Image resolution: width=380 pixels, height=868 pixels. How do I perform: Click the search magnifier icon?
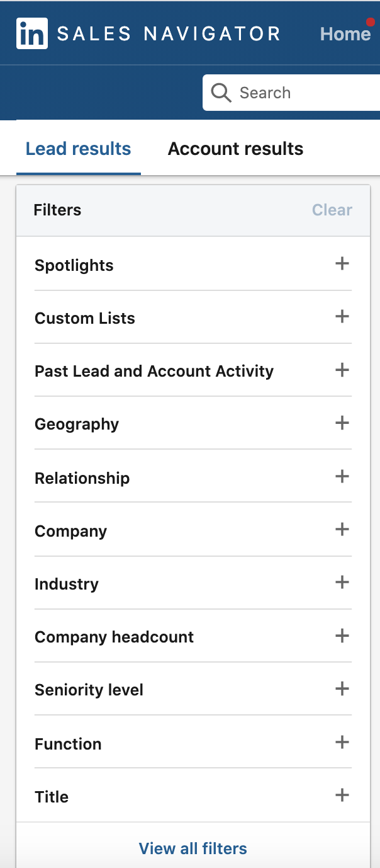pos(221,93)
